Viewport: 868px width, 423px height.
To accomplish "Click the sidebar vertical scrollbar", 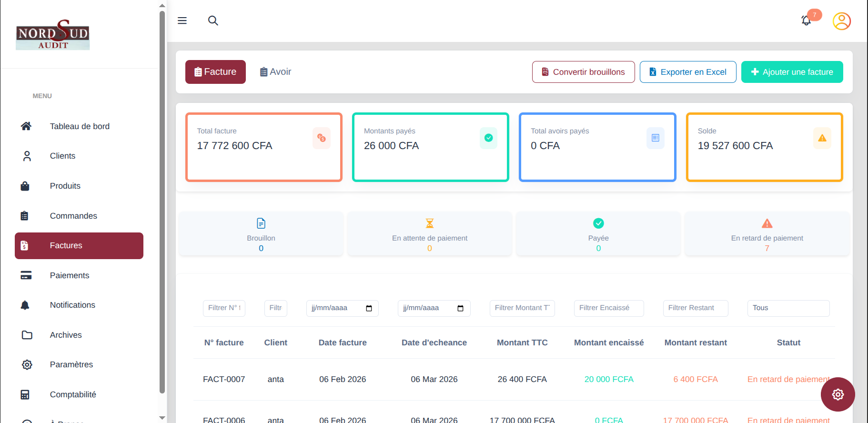I will (162, 200).
